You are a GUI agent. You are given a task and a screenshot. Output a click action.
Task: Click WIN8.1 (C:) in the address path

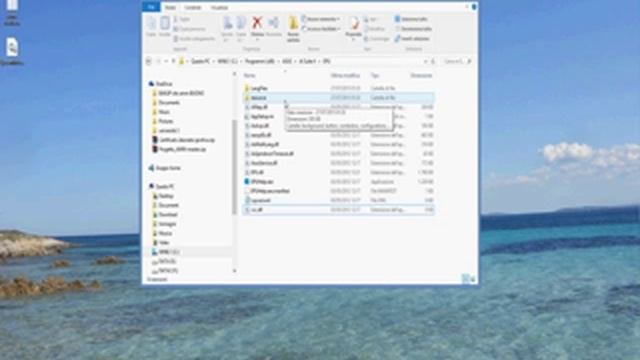[x=227, y=61]
